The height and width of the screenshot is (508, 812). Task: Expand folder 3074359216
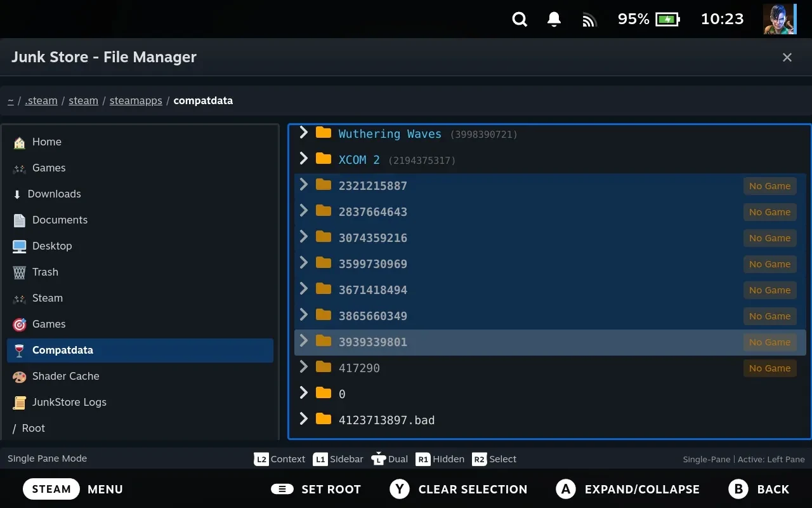click(304, 236)
